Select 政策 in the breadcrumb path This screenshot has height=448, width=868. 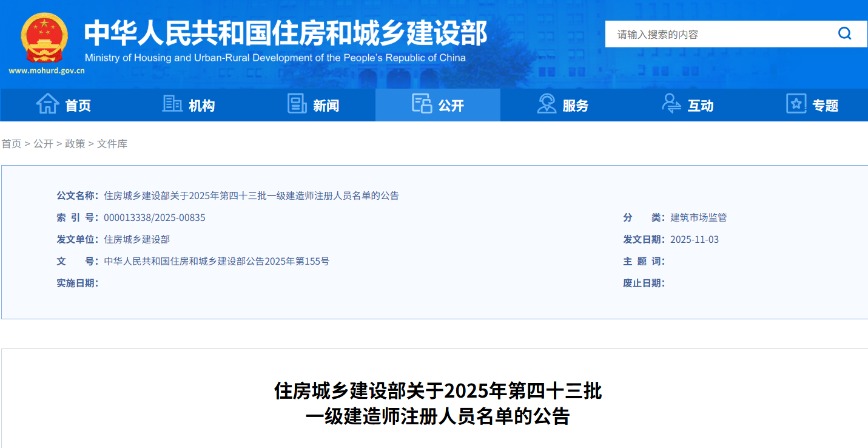pyautogui.click(x=75, y=144)
